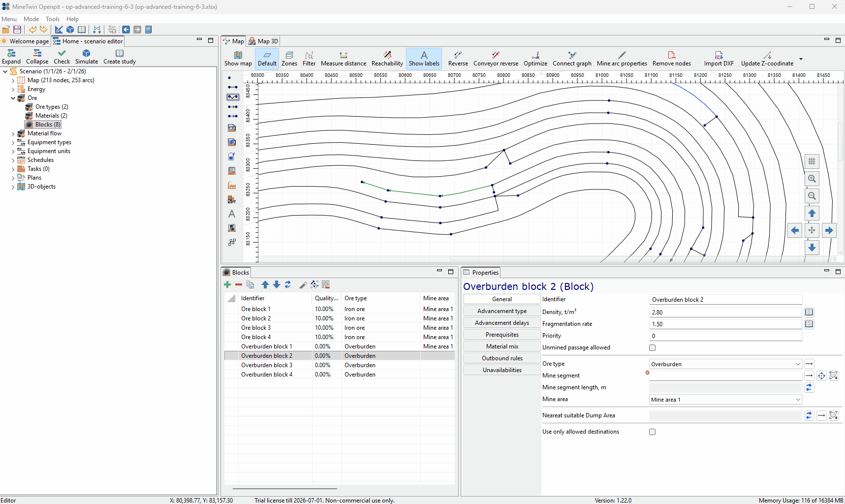845x504 pixels.
Task: Select the Zones map tool
Action: point(289,59)
